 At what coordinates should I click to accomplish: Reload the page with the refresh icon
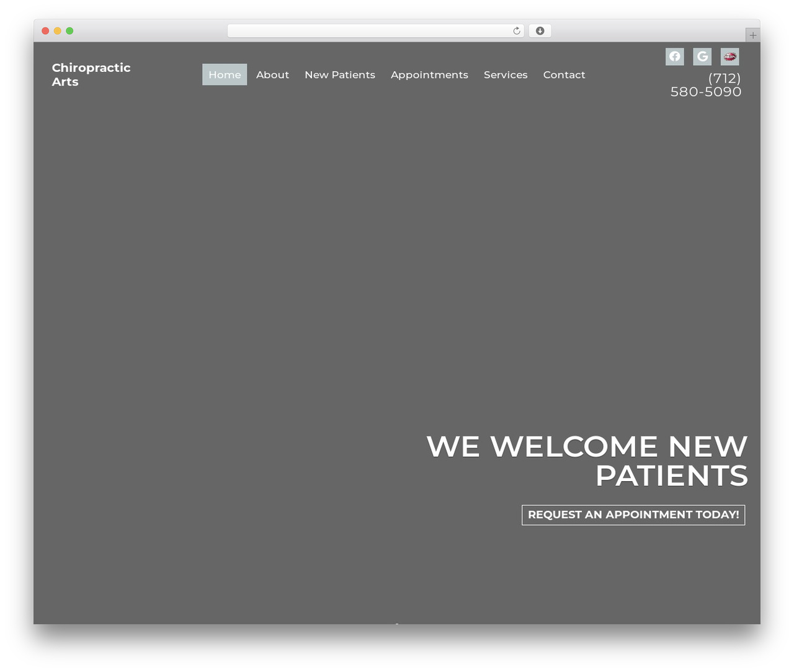pyautogui.click(x=517, y=31)
